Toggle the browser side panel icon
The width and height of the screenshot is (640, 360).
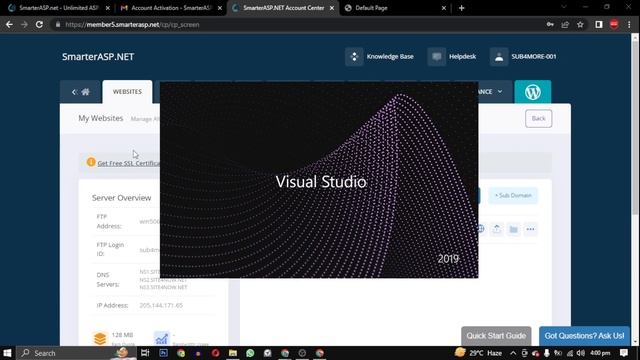(598, 24)
